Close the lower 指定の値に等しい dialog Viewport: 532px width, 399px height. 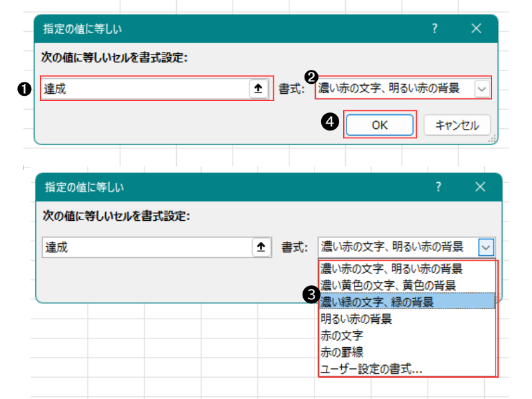click(x=480, y=187)
